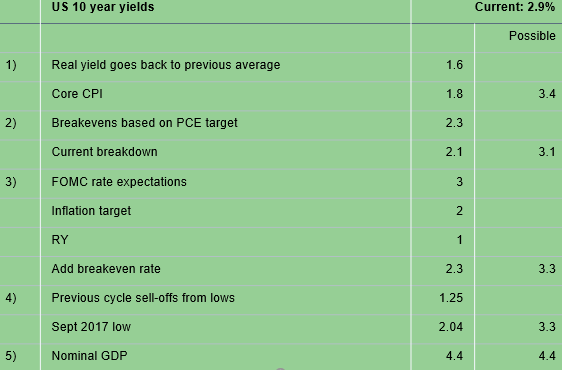Click the 'Real yield goes back to previous average' cell
Image resolution: width=562 pixels, height=370 pixels.
point(226,67)
